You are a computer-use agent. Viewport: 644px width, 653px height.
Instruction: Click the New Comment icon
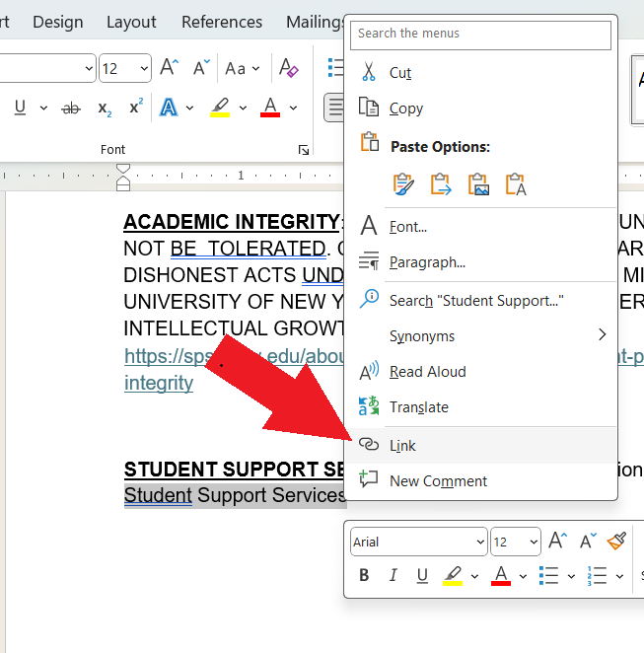[x=369, y=479]
